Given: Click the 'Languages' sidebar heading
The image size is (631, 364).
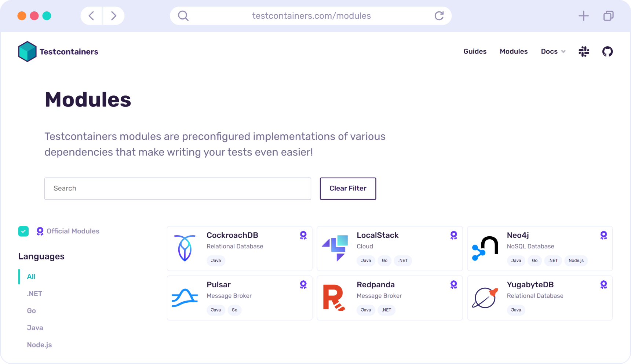Looking at the screenshot, I should tap(41, 256).
